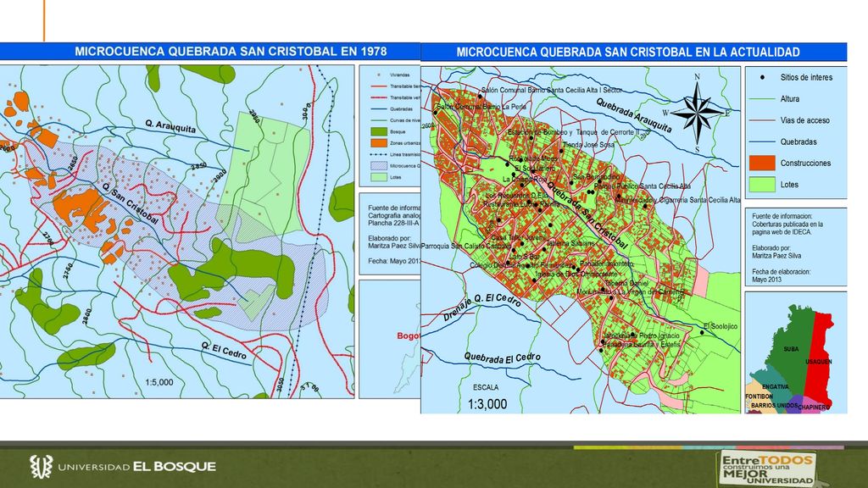Click the Vias de acceso legend text
The image size is (868, 488).
click(x=805, y=120)
